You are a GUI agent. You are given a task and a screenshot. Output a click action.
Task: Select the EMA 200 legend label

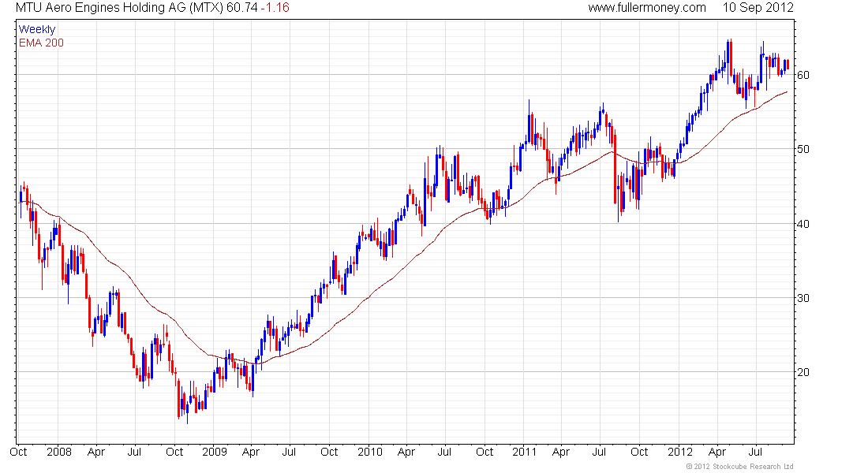click(x=41, y=43)
